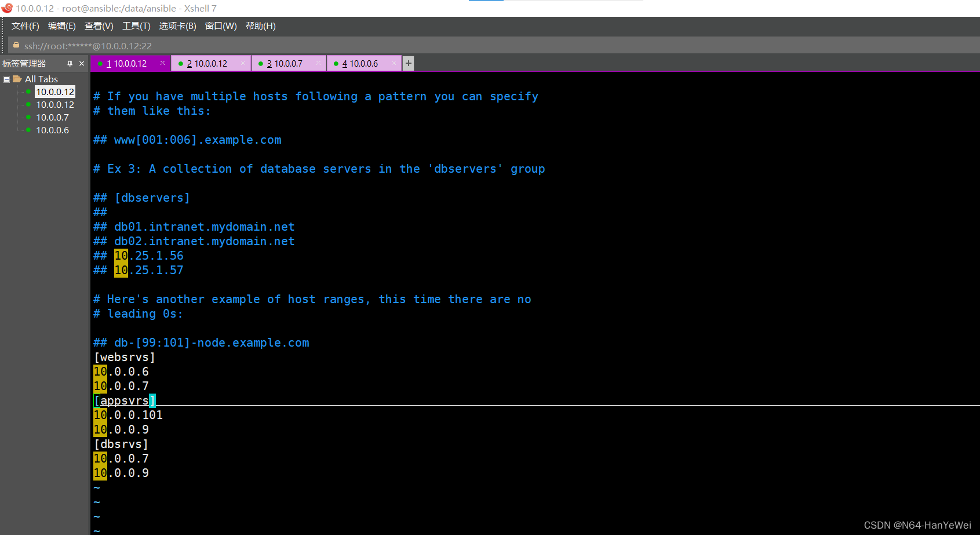Click the db01.intranet.mydomain.net line
Viewport: 980px width, 535px height.
pos(194,227)
